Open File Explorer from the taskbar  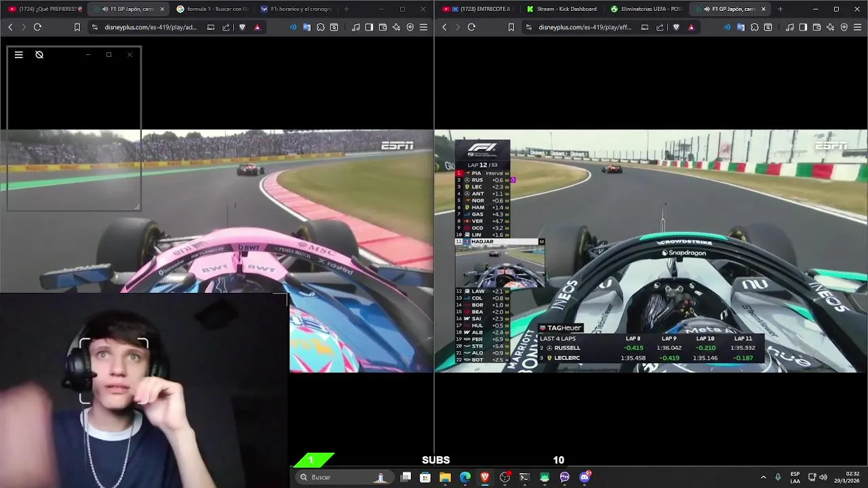tap(445, 477)
